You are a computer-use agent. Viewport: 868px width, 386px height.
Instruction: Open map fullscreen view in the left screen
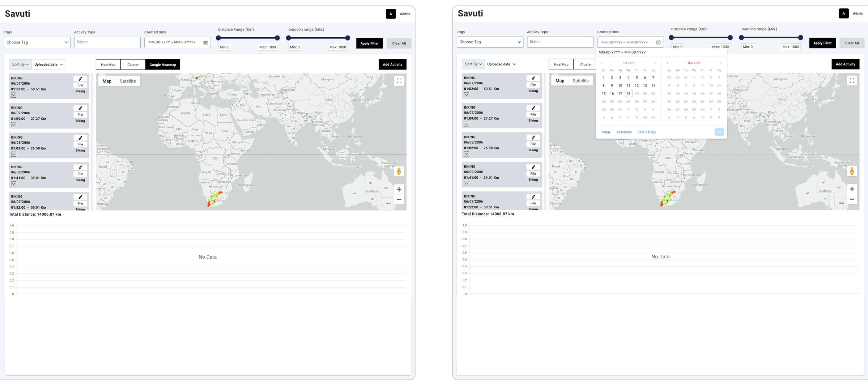click(x=399, y=81)
